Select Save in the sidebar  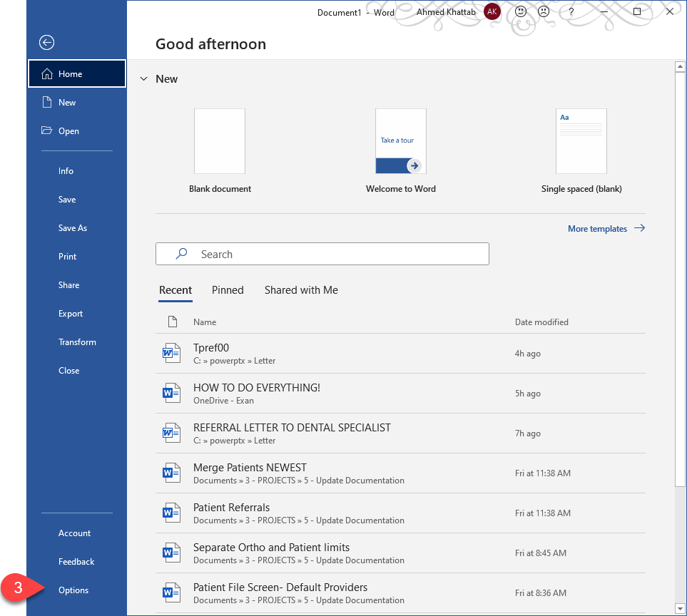[x=67, y=199]
